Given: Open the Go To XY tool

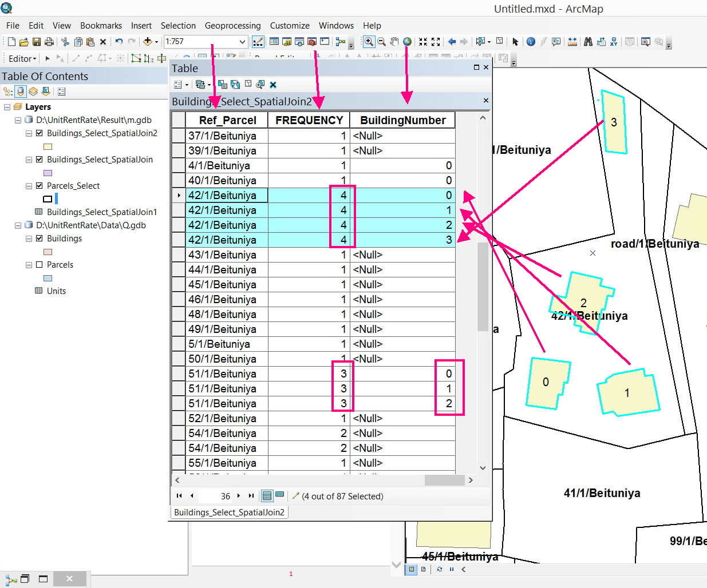Looking at the screenshot, I should tap(614, 42).
